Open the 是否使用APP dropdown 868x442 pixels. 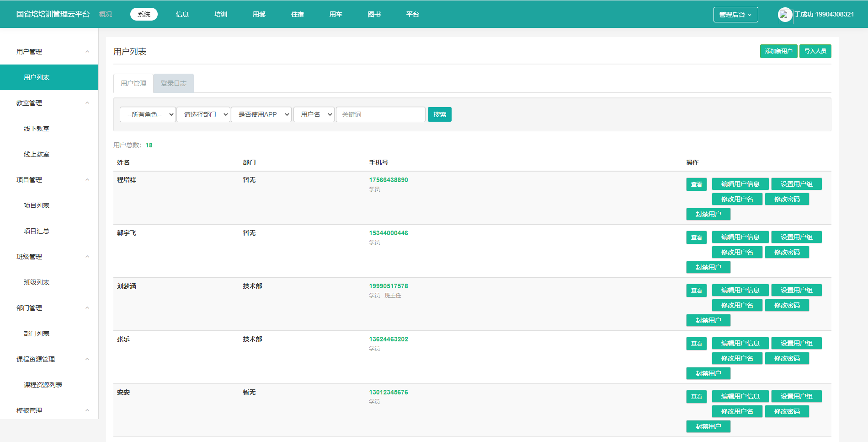[261, 114]
